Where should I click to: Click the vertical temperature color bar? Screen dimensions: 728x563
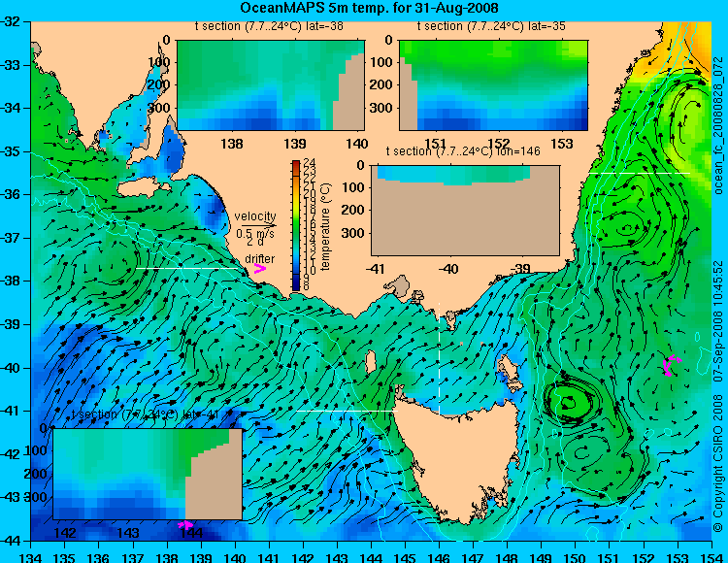296,225
